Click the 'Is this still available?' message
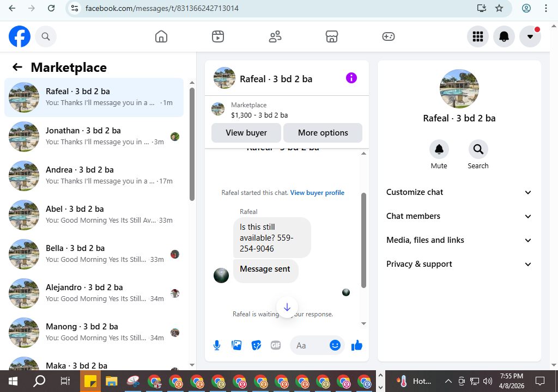This screenshot has height=392, width=558. click(272, 237)
